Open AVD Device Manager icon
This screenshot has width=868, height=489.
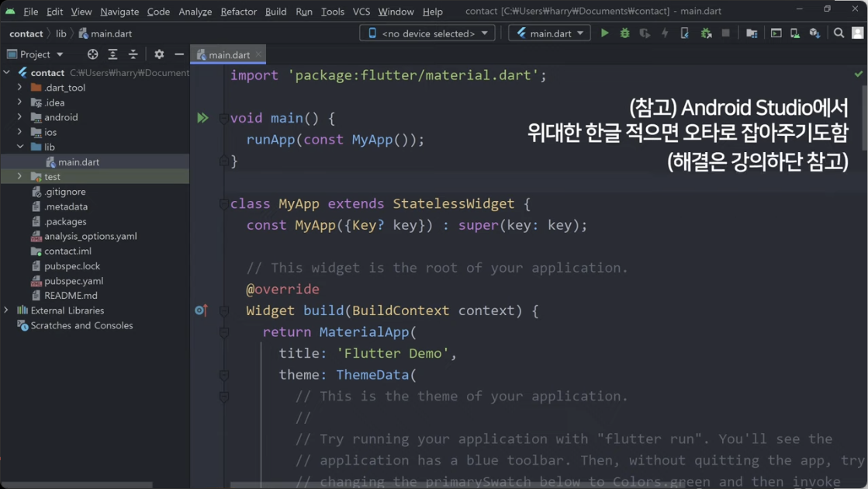[x=795, y=33]
